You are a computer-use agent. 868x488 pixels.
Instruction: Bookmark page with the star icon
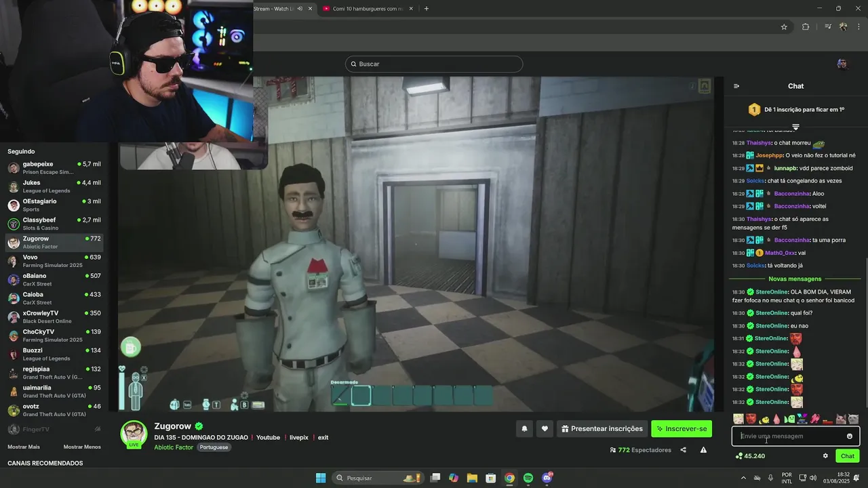pyautogui.click(x=784, y=27)
